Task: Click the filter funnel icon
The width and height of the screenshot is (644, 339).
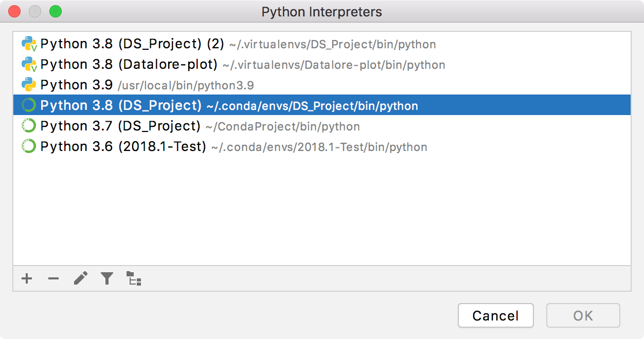Action: [107, 279]
